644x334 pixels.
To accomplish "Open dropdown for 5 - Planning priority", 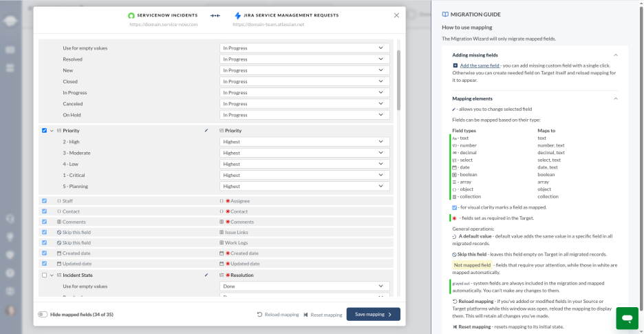I will tap(304, 187).
